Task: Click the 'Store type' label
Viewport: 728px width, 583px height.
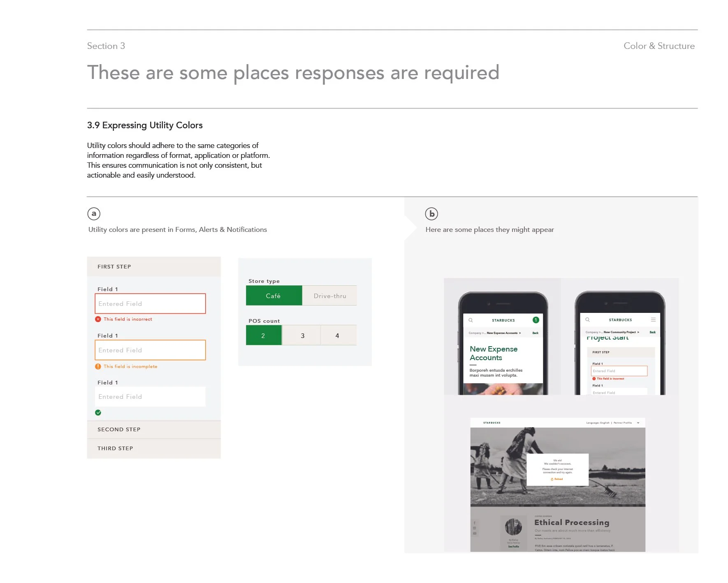Action: click(264, 281)
